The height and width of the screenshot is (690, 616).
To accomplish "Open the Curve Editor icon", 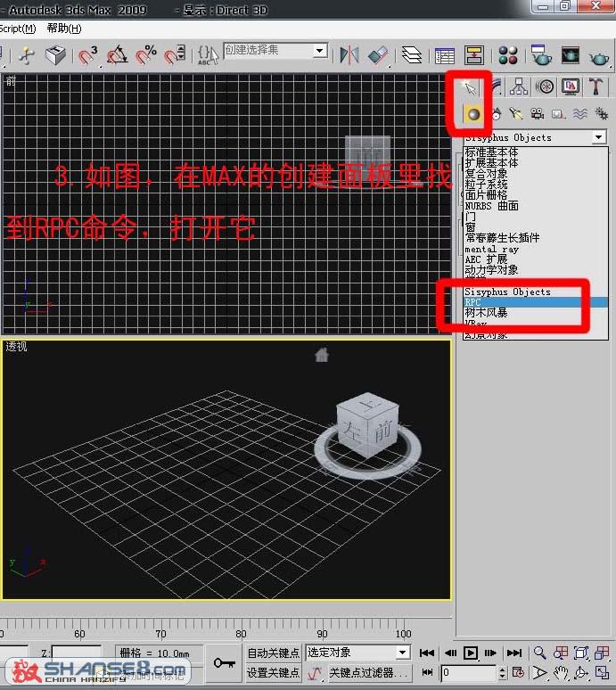I will 445,56.
